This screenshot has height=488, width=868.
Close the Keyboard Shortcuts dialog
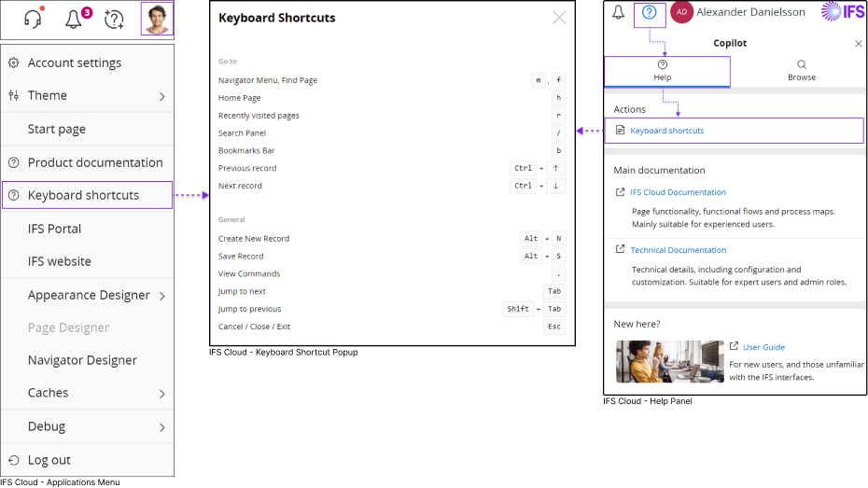[x=559, y=18]
